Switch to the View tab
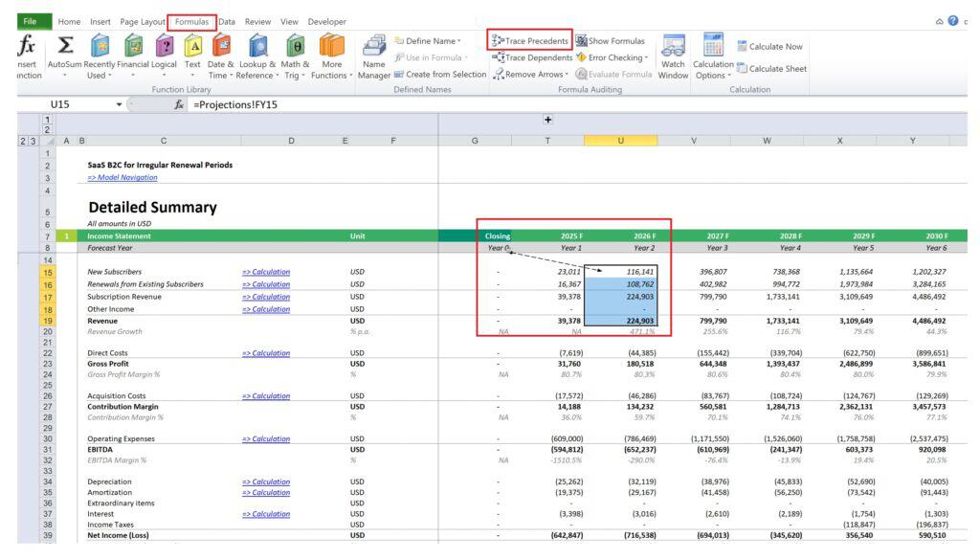 [289, 21]
